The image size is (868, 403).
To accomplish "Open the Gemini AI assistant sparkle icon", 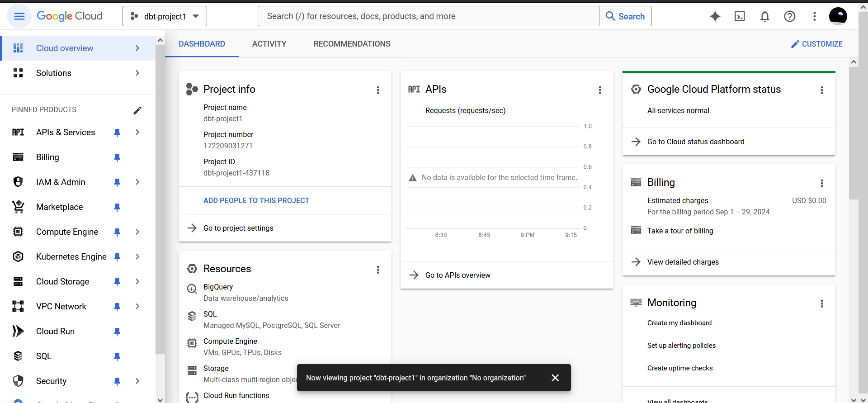I will pyautogui.click(x=715, y=16).
